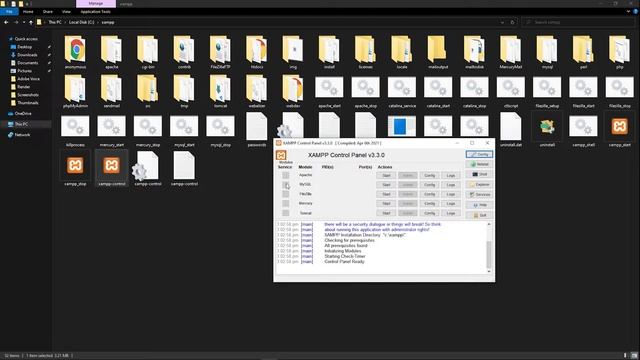This screenshot has width=640, height=360.
Task: Open the webalizer folder
Action: click(257, 91)
